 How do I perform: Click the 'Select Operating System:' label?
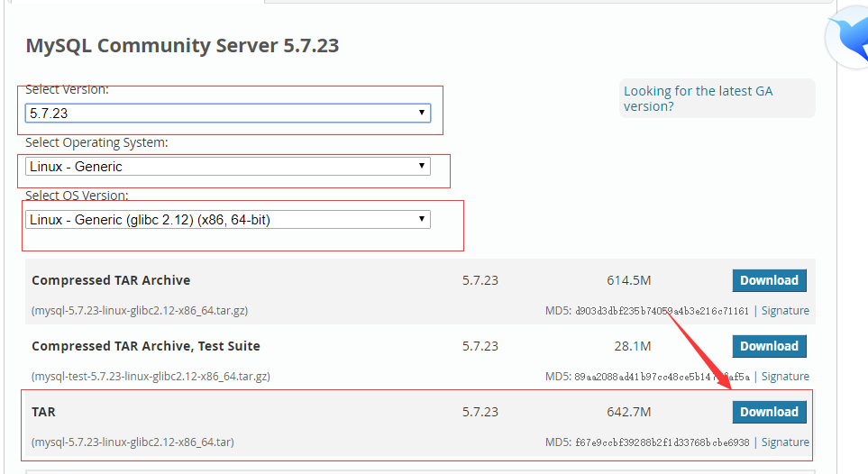pos(96,143)
